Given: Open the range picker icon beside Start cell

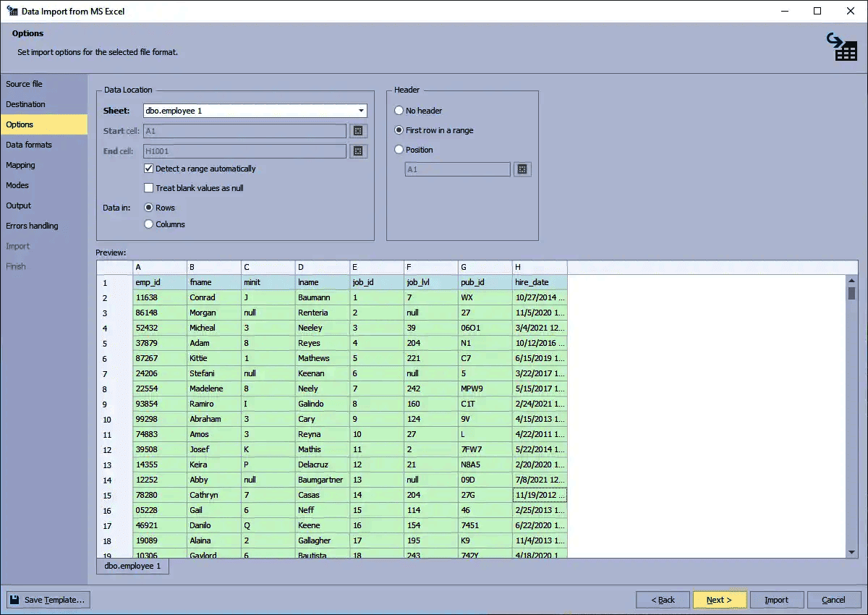Looking at the screenshot, I should pos(359,130).
